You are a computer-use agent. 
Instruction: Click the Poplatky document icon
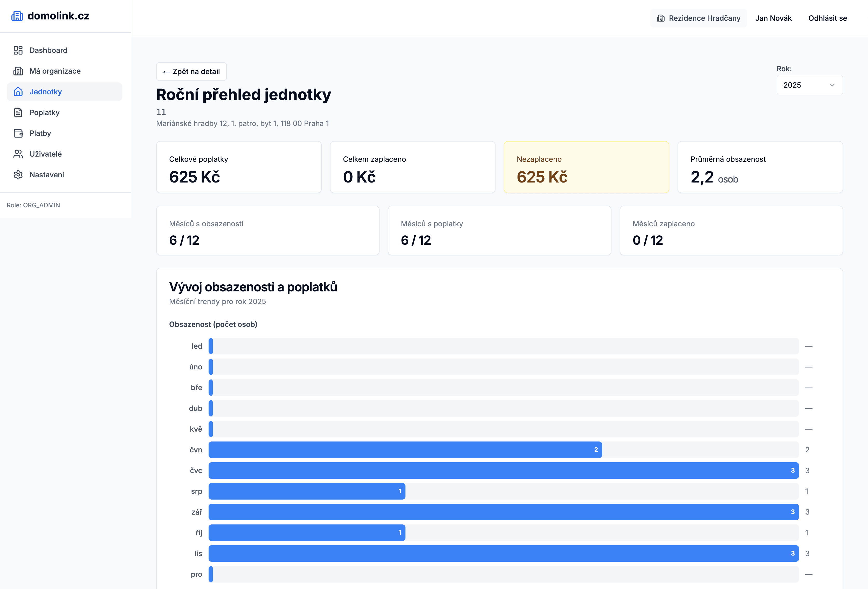click(x=18, y=112)
